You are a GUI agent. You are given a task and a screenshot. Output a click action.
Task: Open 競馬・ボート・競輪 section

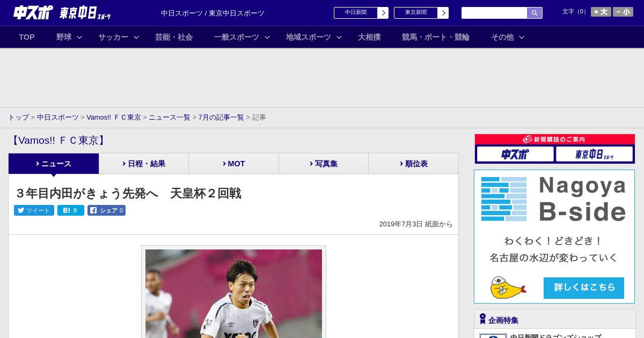(436, 37)
